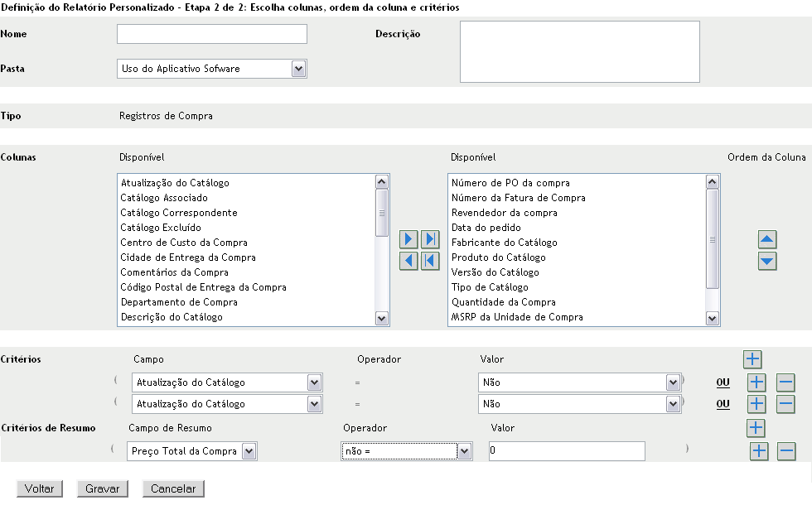Remove the first criteria row with minus icon
This screenshot has width=812, height=505.
click(x=785, y=382)
